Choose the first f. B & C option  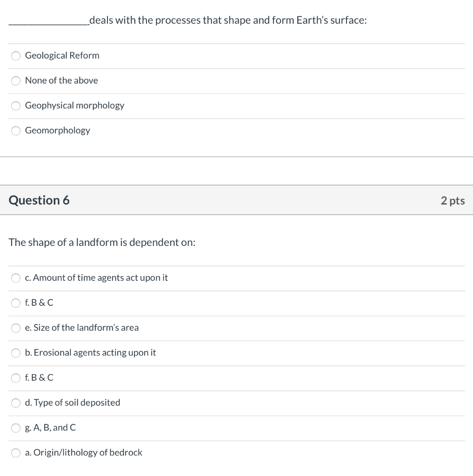pos(39,303)
